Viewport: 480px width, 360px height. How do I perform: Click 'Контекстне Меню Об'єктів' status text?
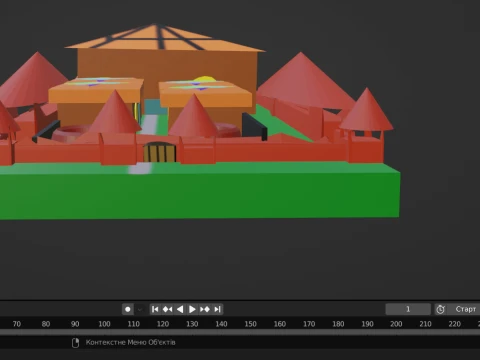(x=130, y=342)
